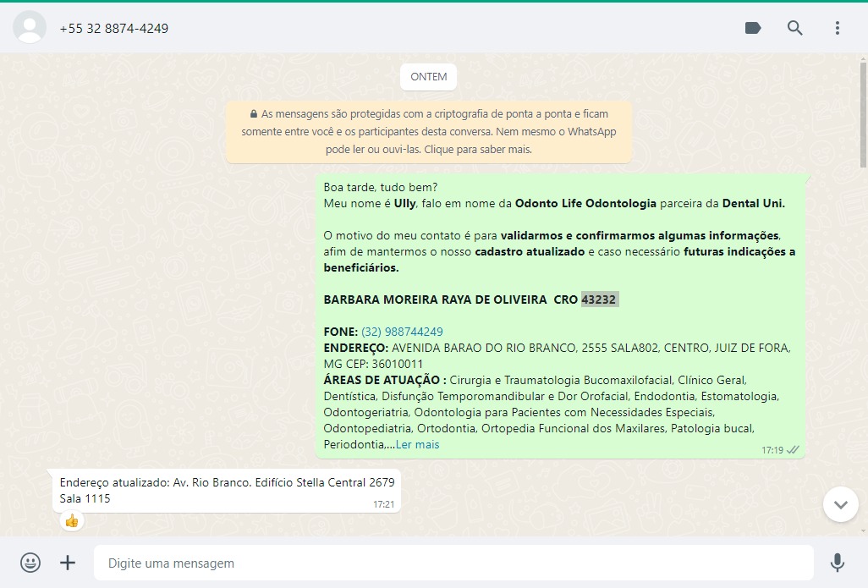
Task: Select the 'Endereço atualizado' received message
Action: pyautogui.click(x=226, y=491)
